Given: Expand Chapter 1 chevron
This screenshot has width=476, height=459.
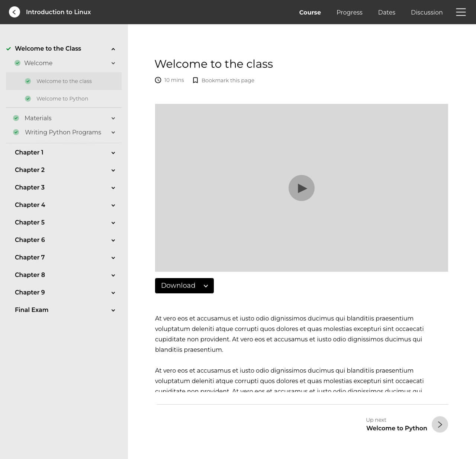Looking at the screenshot, I should pyautogui.click(x=113, y=153).
